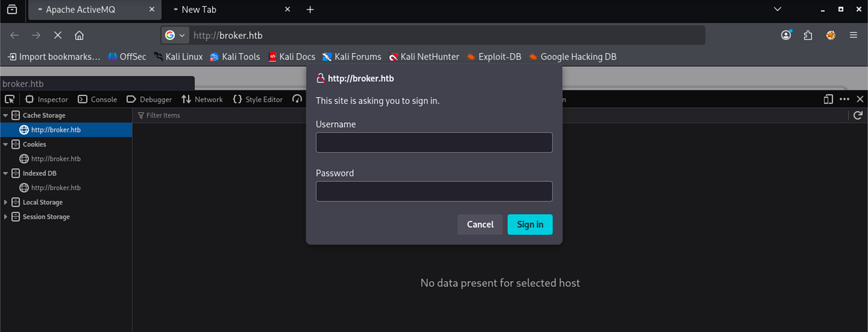The width and height of the screenshot is (868, 332).
Task: Open Firefox View tab list icon
Action: (x=12, y=9)
